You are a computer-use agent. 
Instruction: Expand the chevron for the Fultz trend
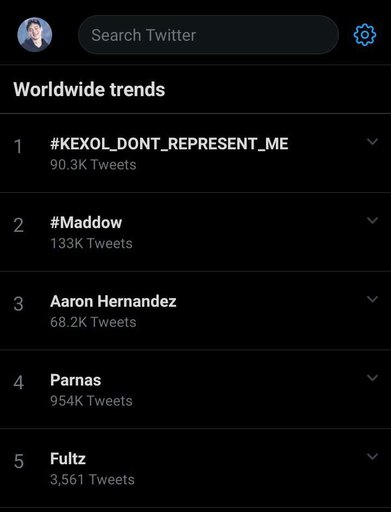372,456
